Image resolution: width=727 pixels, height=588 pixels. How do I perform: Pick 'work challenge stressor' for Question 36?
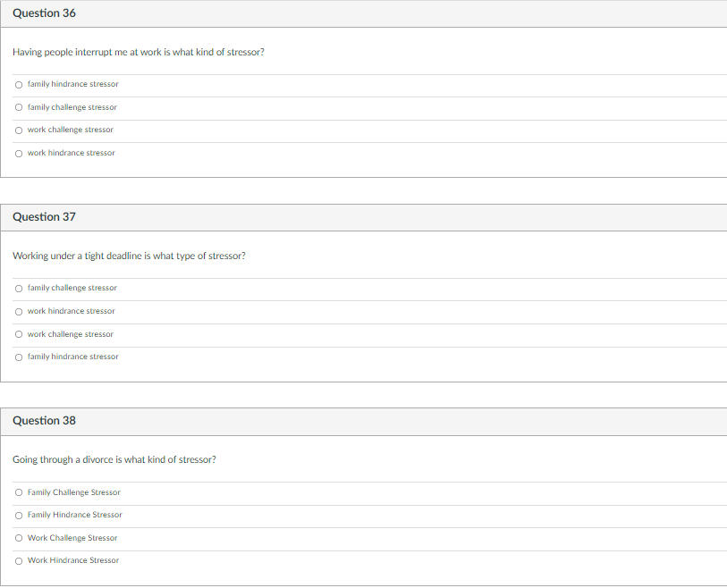click(x=19, y=130)
